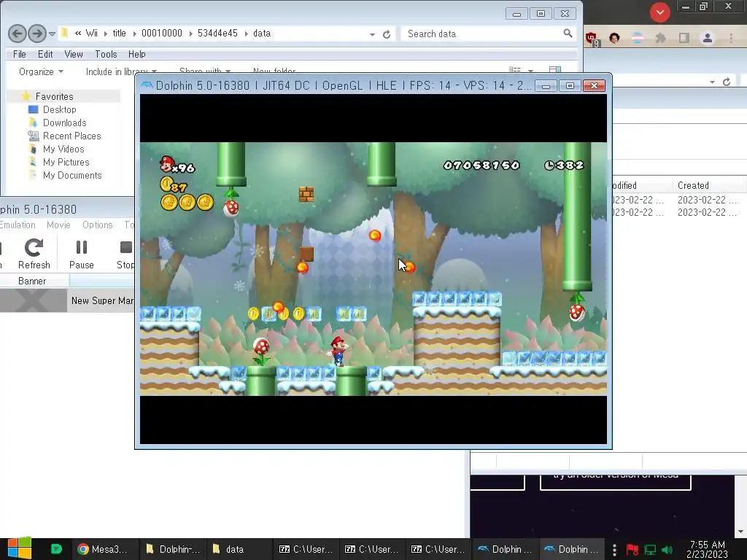The width and height of the screenshot is (747, 560).
Task: Switch to Dolphin- folder taskbar item
Action: pyautogui.click(x=173, y=549)
